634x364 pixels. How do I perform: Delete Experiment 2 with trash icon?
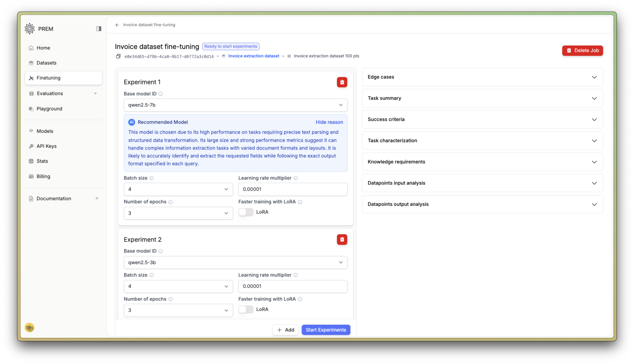click(342, 240)
